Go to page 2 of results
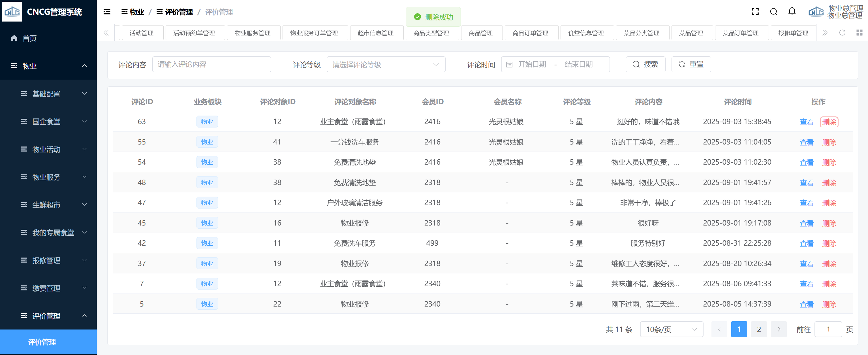 [x=758, y=330]
